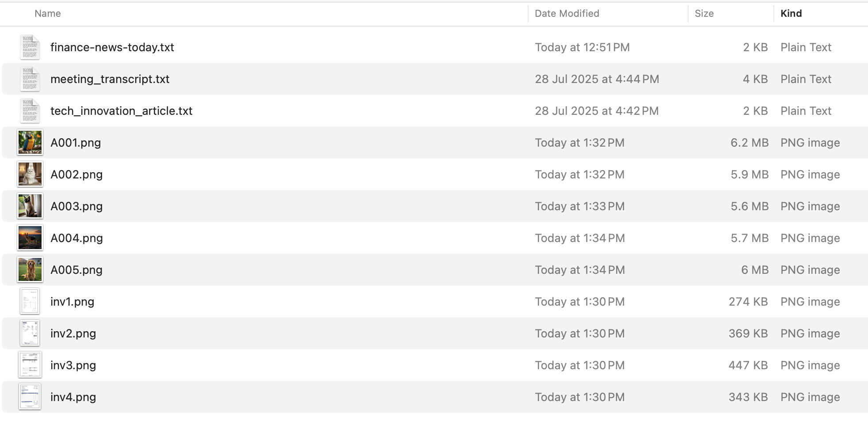Select the A005.png golden retriever thumbnail
The width and height of the screenshot is (868, 424).
[30, 270]
